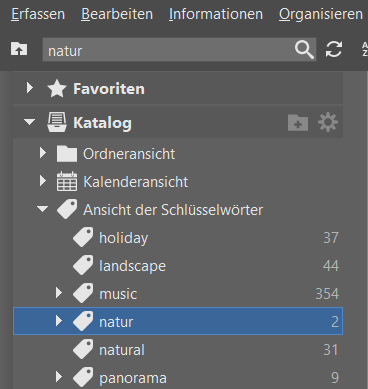Expand the panorama keyword
Screen dimensions: 368x389
click(x=59, y=377)
